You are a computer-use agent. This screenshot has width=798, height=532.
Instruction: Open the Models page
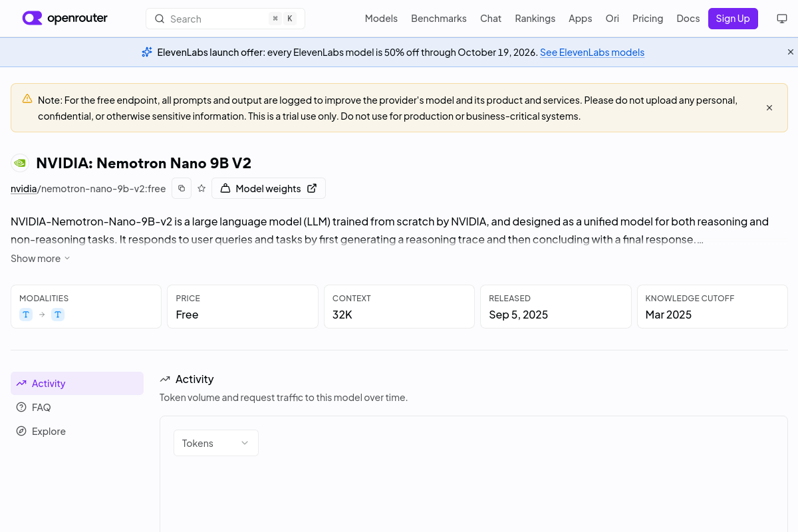click(381, 19)
